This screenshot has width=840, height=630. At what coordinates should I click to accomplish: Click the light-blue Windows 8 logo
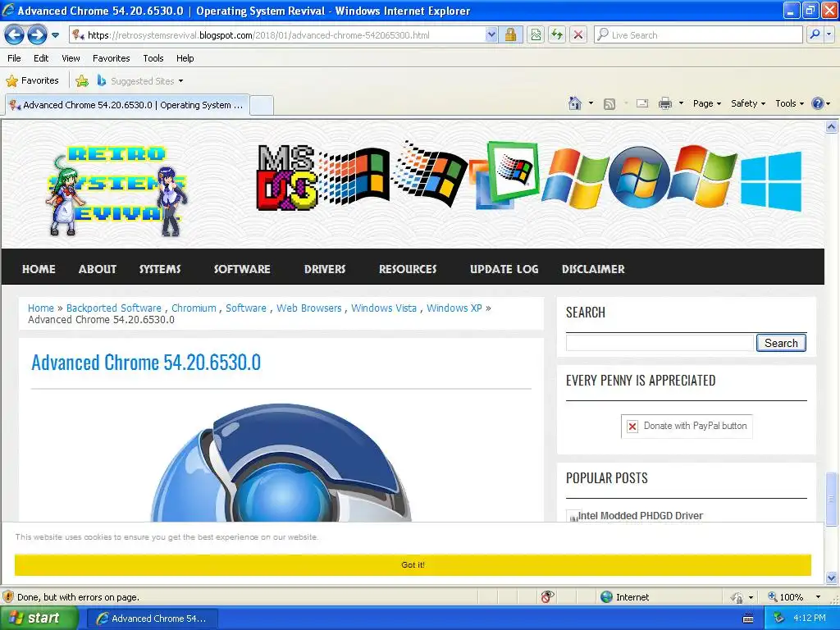[x=771, y=180]
